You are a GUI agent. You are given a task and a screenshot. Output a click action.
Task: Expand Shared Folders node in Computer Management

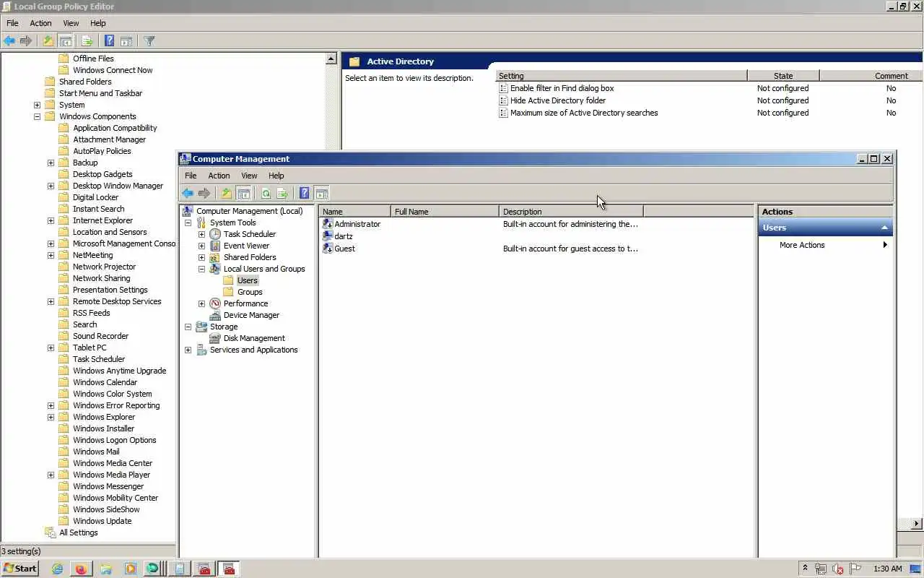click(202, 257)
